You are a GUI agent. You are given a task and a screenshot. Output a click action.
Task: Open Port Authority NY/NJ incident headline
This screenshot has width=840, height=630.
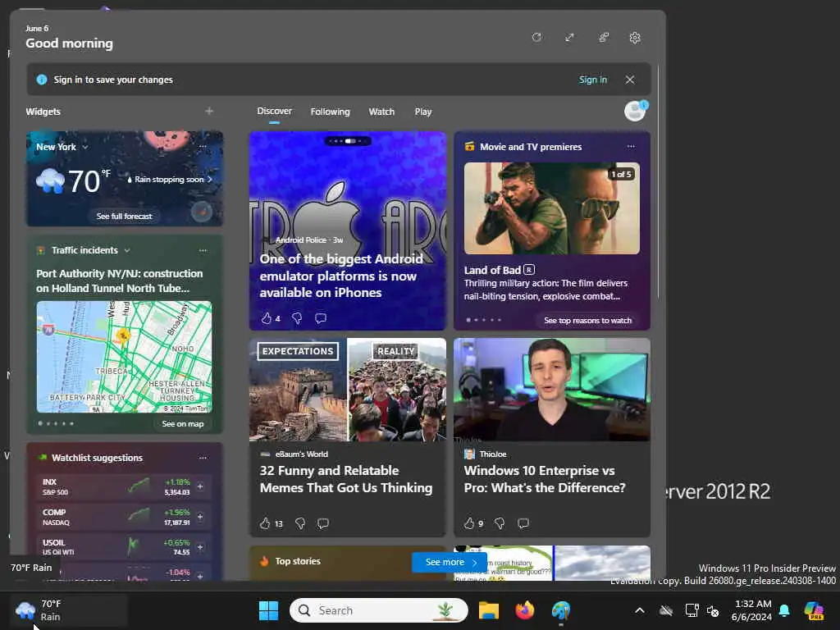tap(120, 281)
